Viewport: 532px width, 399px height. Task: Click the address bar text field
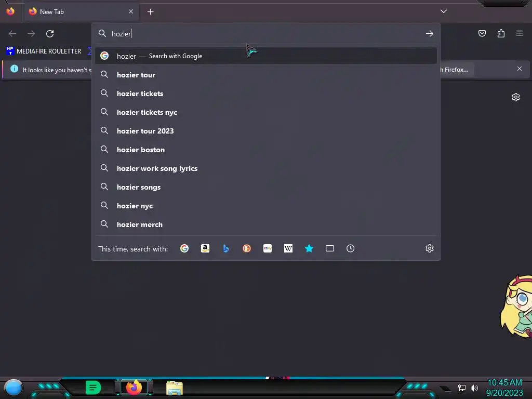265,34
